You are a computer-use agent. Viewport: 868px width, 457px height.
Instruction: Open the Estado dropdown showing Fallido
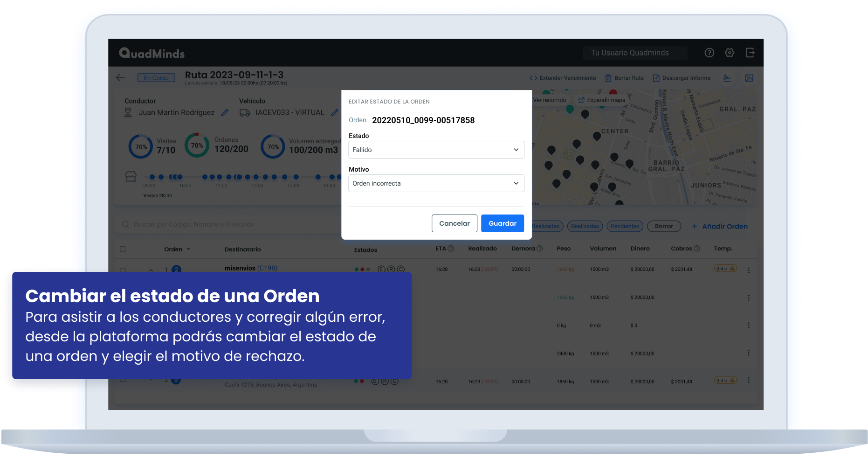coord(436,150)
